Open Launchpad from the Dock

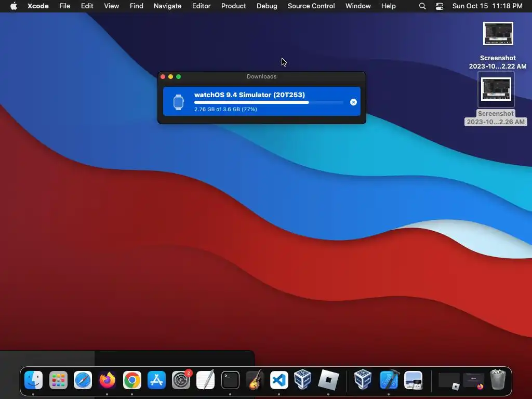pos(58,380)
